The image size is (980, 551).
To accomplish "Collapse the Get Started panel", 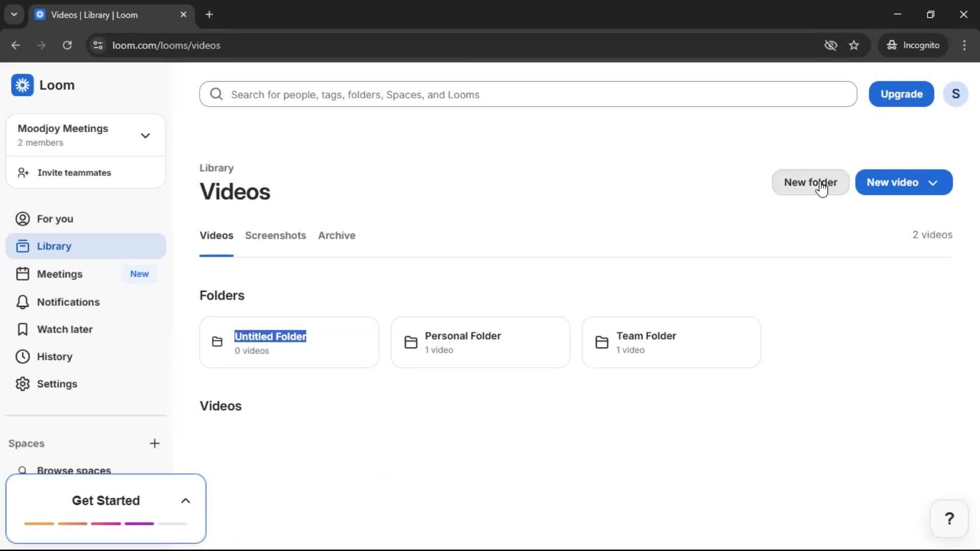I will coord(185,500).
